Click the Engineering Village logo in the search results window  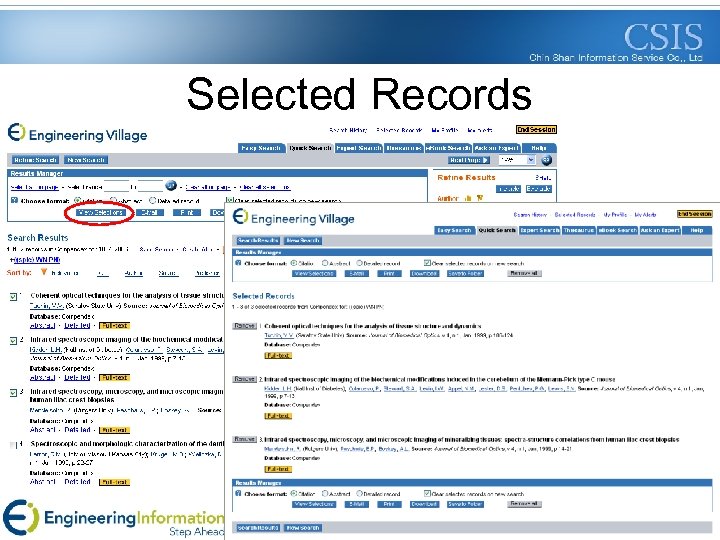click(77, 133)
